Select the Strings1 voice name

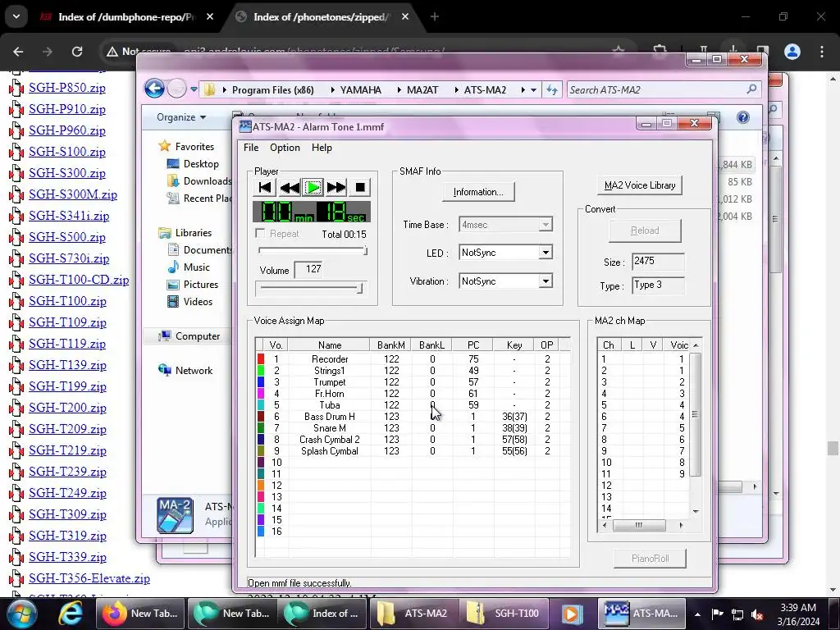[330, 371]
